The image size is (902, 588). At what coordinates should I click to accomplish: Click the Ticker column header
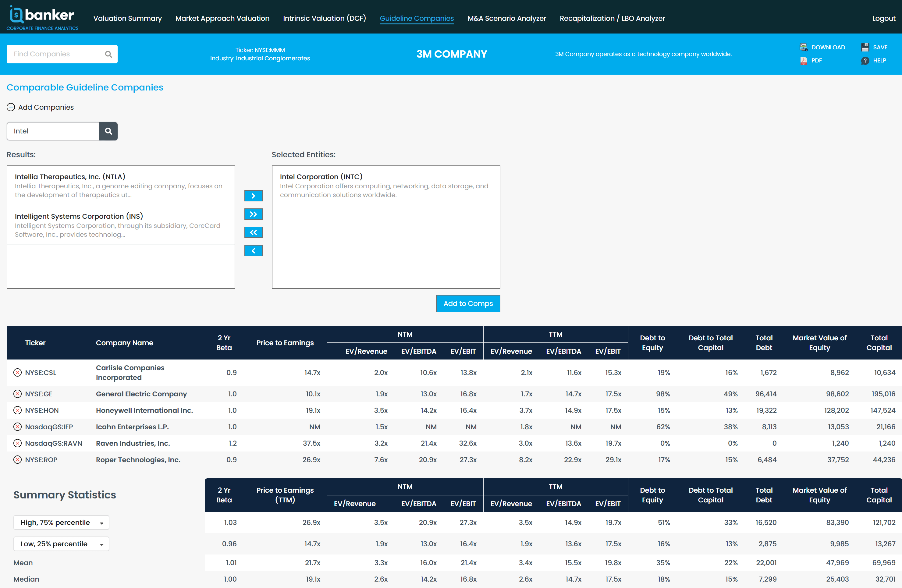[x=35, y=342]
